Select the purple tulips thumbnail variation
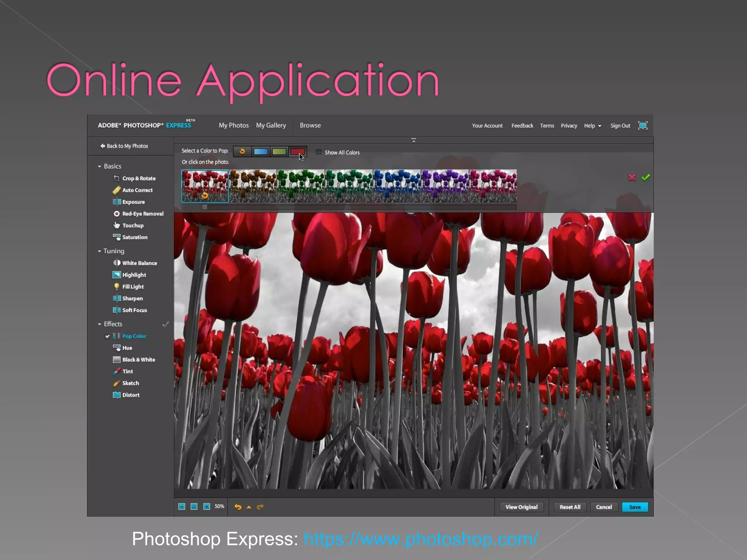 [445, 186]
